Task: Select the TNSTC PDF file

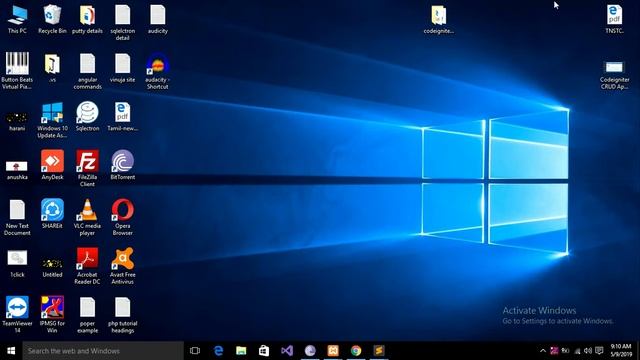Action: click(x=614, y=19)
